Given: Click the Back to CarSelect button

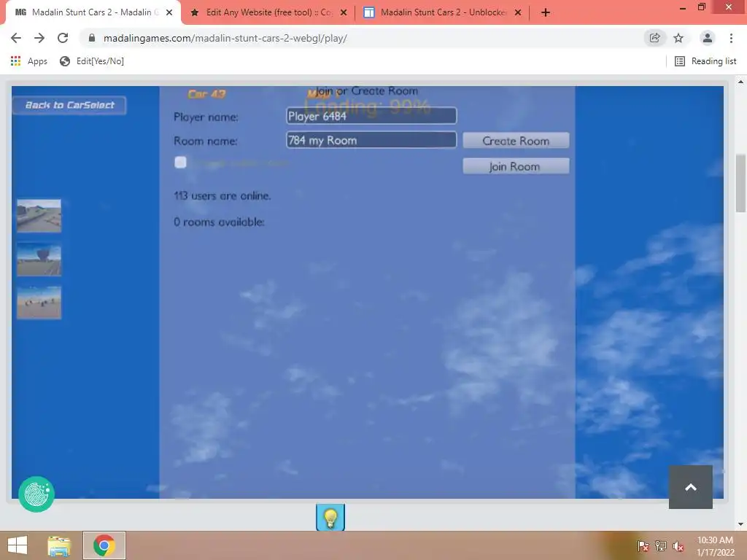Looking at the screenshot, I should coord(69,105).
